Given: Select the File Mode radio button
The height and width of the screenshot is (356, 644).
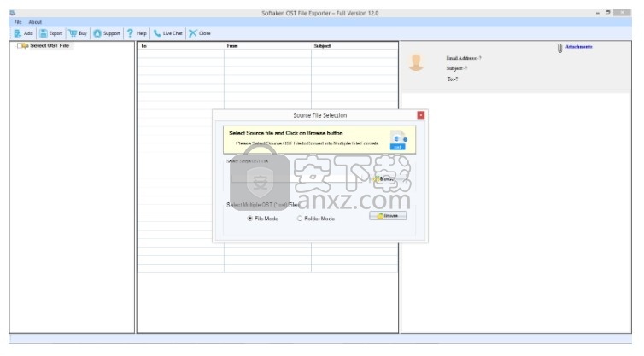Looking at the screenshot, I should pos(250,218).
